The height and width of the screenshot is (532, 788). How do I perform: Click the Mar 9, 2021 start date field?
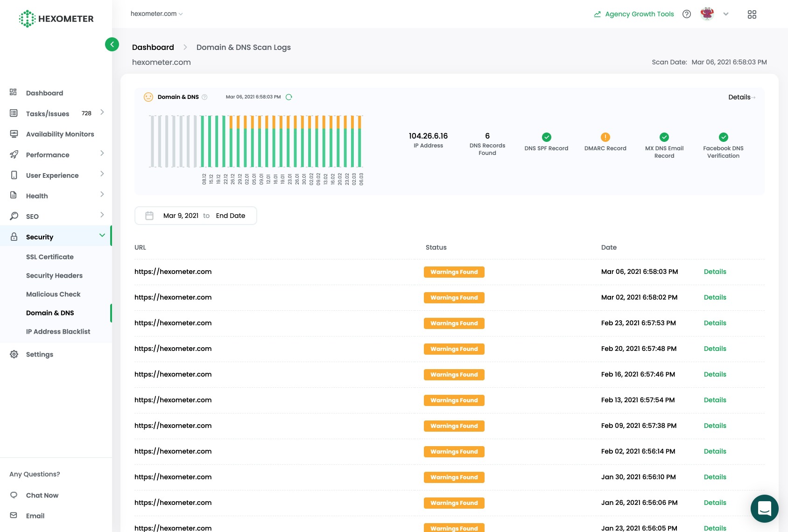coord(181,216)
